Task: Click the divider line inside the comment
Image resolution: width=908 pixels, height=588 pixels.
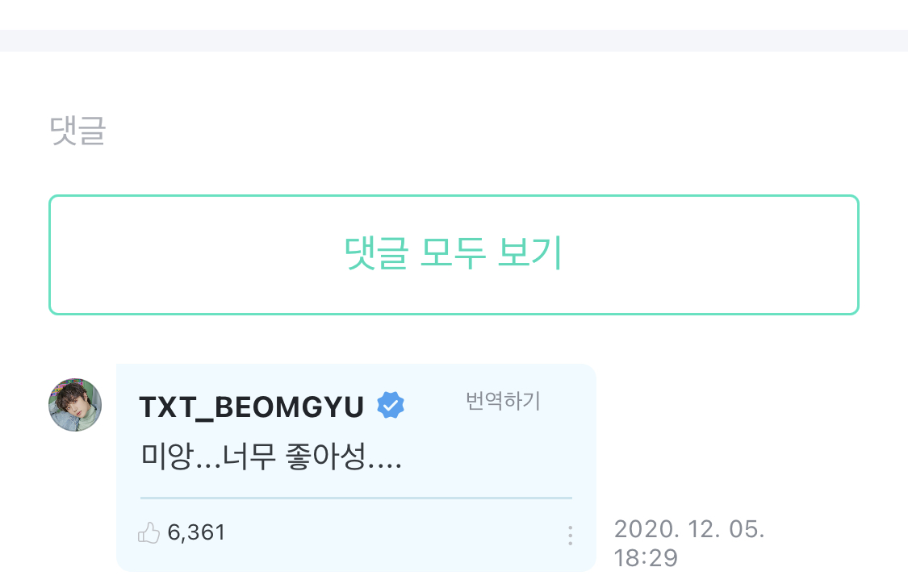Action: pos(356,498)
